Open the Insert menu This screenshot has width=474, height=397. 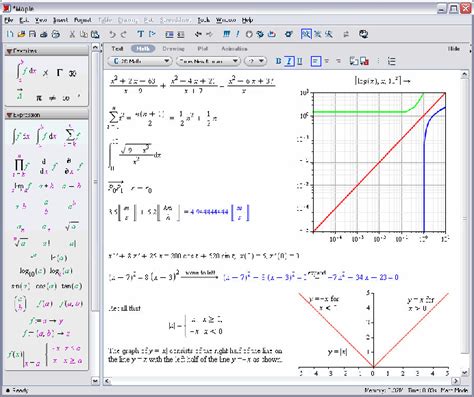[x=61, y=20]
